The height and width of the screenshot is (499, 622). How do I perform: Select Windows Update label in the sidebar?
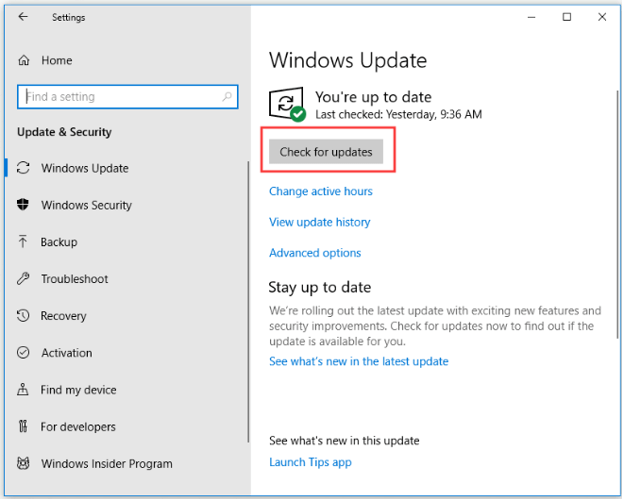click(85, 168)
